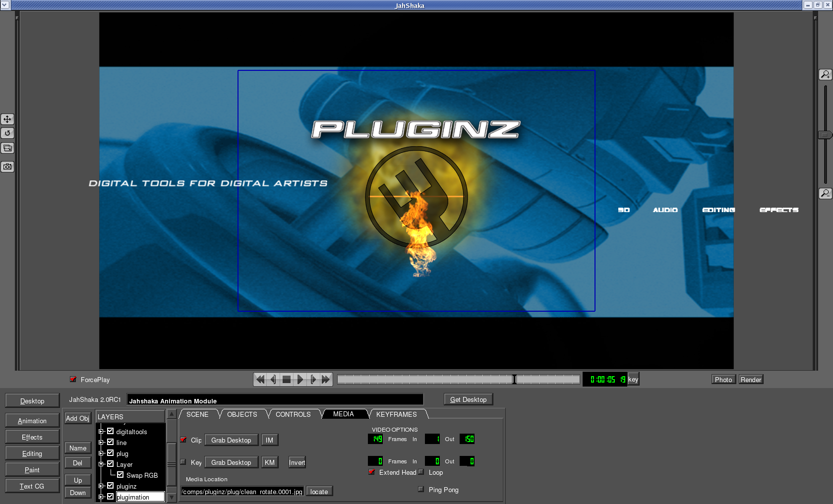The image size is (833, 504).
Task: Click the Get Desktop button
Action: pos(469,399)
